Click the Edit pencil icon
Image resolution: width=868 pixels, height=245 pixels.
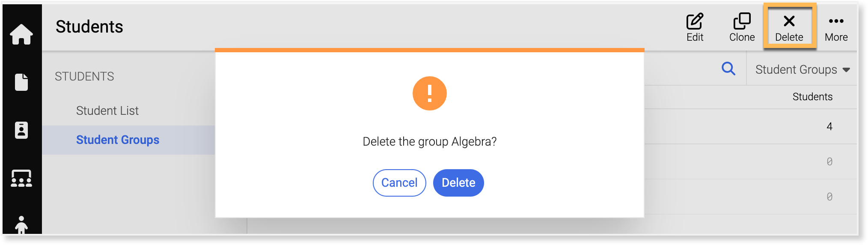(x=695, y=21)
